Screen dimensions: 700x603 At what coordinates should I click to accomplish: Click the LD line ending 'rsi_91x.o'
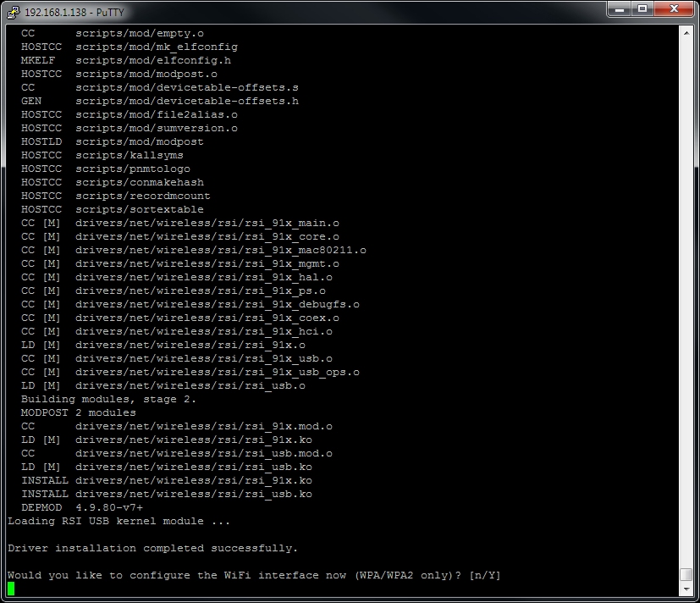click(x=163, y=345)
